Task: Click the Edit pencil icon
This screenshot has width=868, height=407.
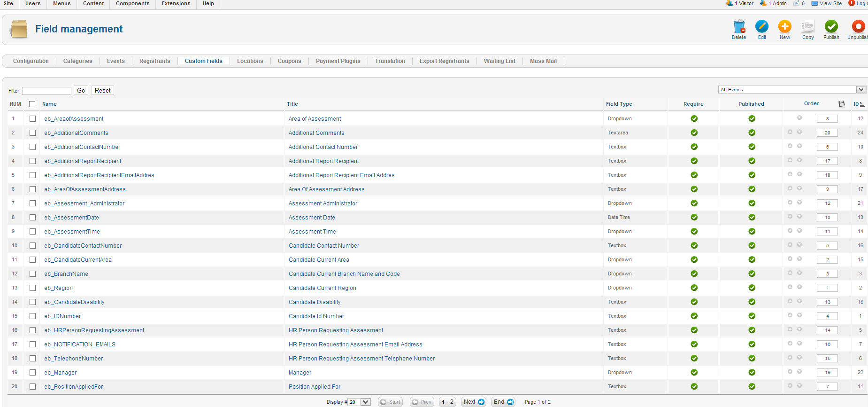Action: click(x=762, y=27)
